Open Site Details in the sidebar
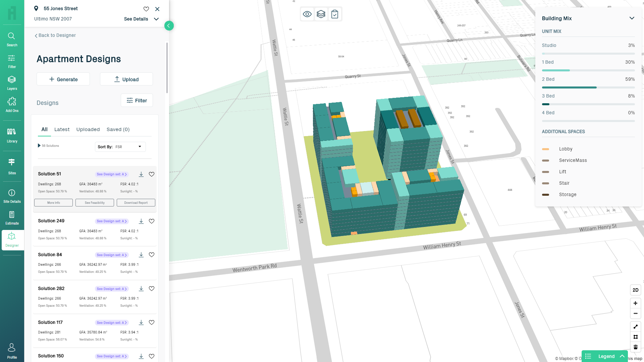 [x=12, y=196]
